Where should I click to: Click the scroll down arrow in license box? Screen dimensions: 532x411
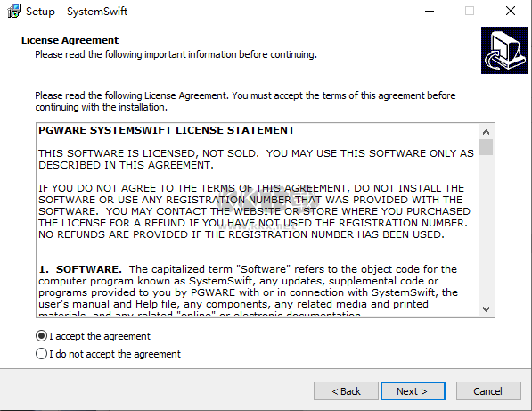(x=487, y=309)
